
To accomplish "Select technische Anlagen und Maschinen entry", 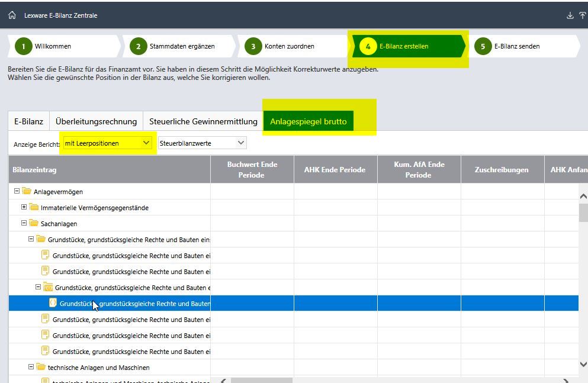I will click(x=99, y=368).
